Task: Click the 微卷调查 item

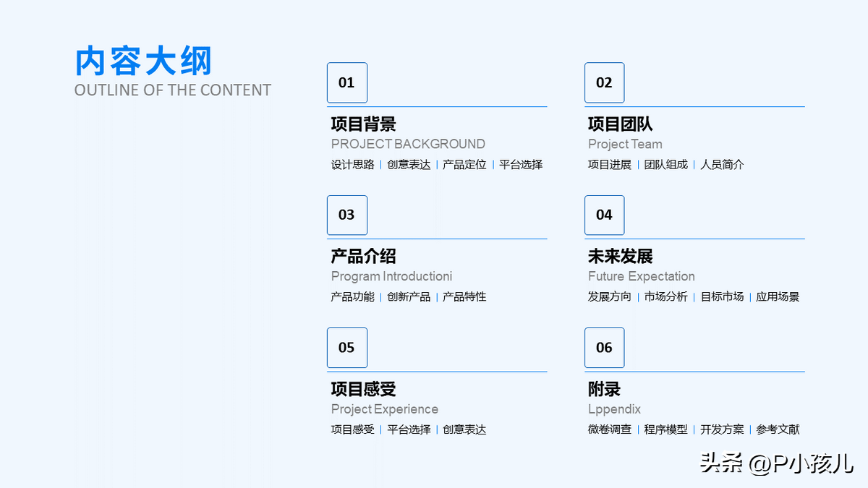Action: 610,429
